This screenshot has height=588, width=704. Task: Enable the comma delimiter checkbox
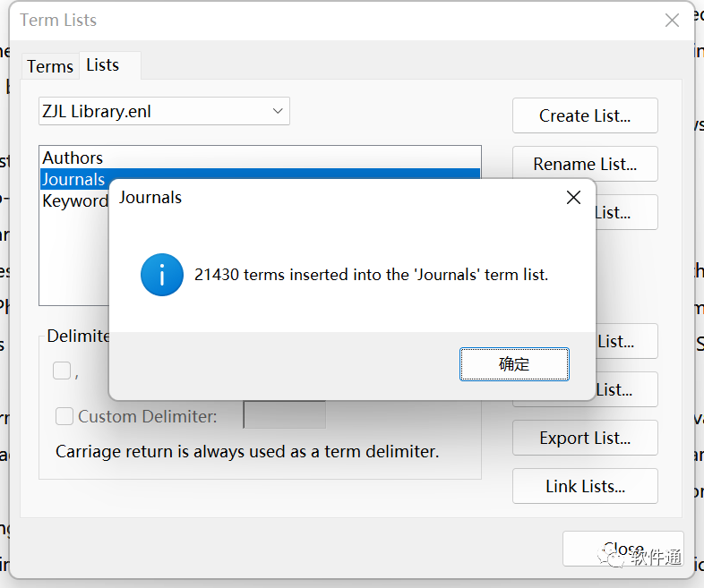click(62, 371)
